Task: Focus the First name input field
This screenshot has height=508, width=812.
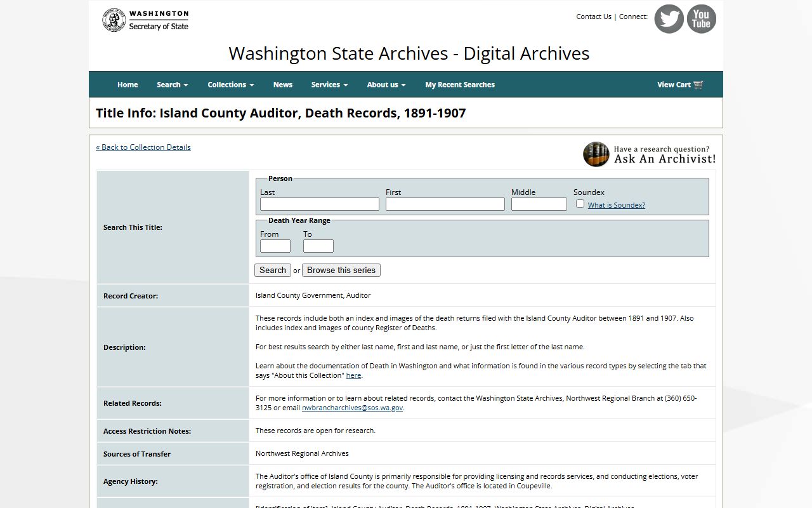Action: point(445,204)
